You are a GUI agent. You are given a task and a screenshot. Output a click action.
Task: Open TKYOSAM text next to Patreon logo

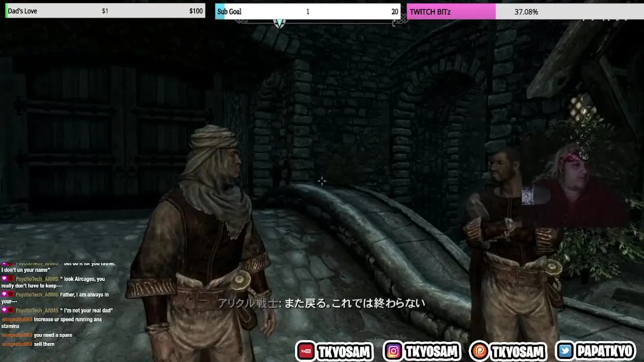pyautogui.click(x=518, y=351)
